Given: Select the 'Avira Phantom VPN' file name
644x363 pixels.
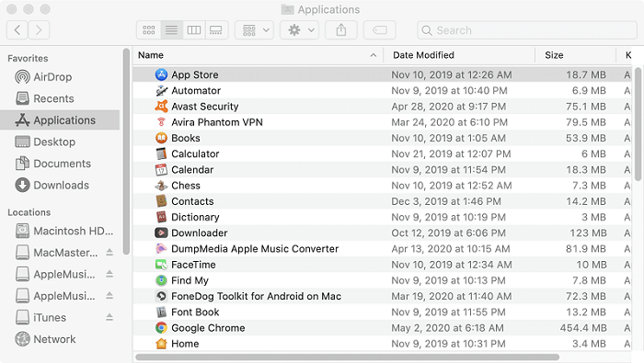Looking at the screenshot, I should tap(217, 122).
